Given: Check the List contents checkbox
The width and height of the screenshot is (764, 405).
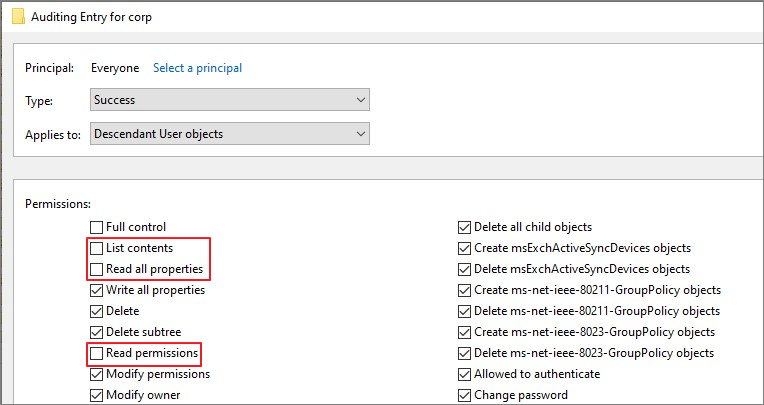Looking at the screenshot, I should (x=96, y=248).
